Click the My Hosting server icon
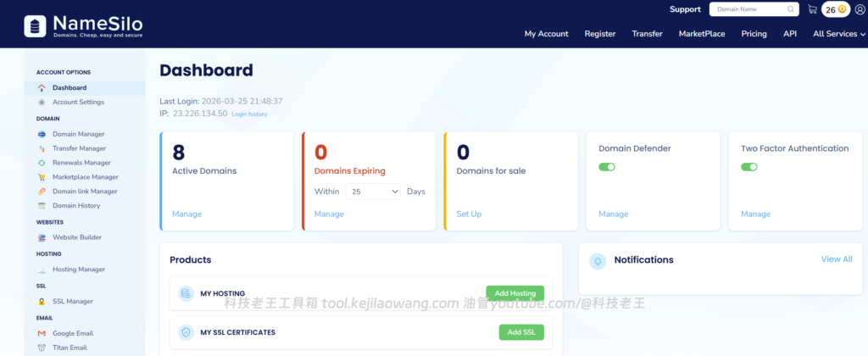 coord(186,293)
